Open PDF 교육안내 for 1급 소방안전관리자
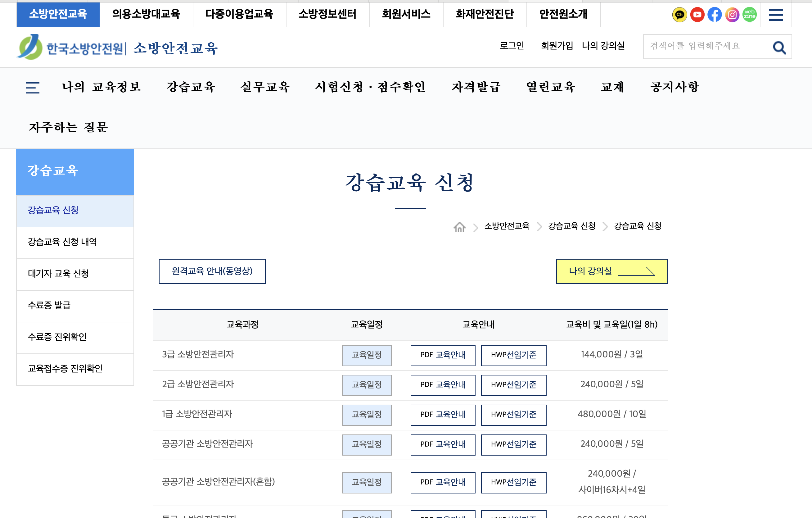The image size is (812, 518). pos(443,415)
